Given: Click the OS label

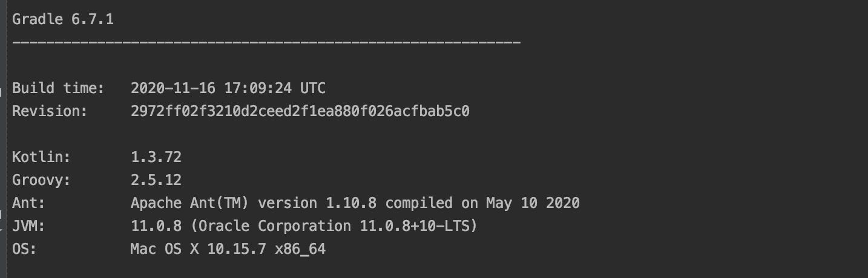Looking at the screenshot, I should pyautogui.click(x=25, y=249).
